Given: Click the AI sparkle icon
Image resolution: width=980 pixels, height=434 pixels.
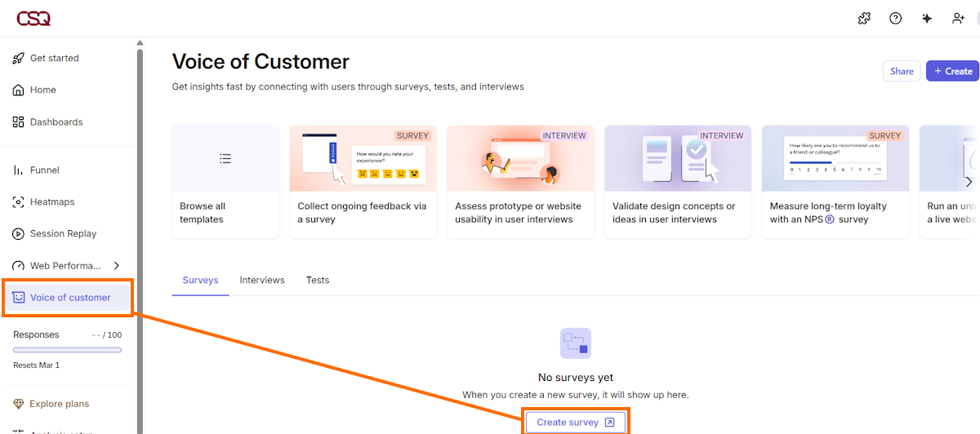Looking at the screenshot, I should click(x=927, y=18).
